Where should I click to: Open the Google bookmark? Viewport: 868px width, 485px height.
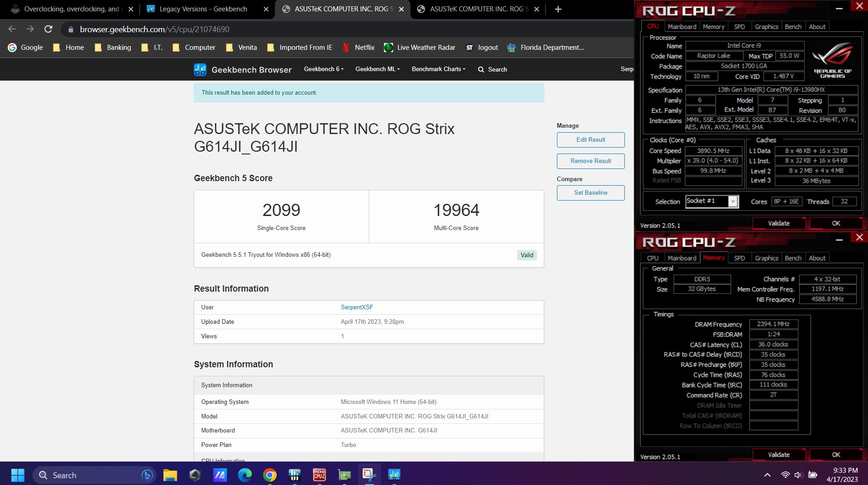[x=25, y=48]
